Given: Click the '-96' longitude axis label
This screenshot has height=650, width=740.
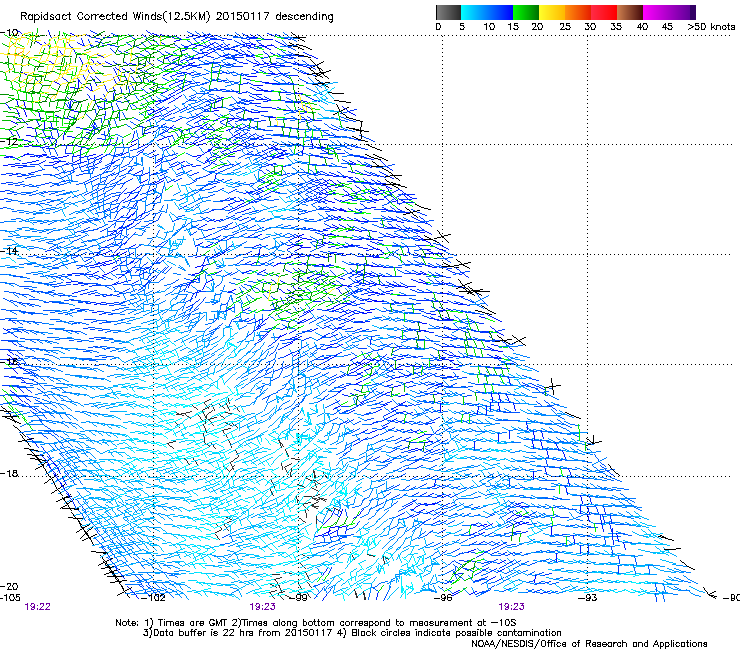Looking at the screenshot, I should click(x=443, y=598).
